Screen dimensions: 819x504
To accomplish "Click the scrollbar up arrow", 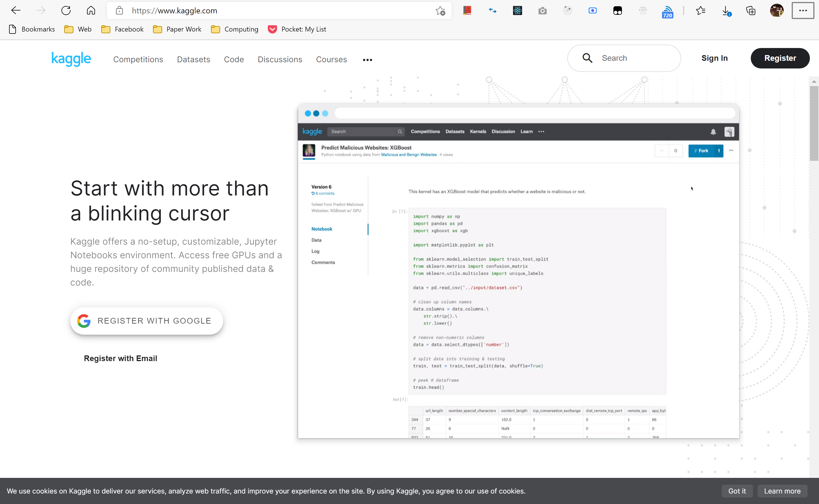I will click(814, 81).
